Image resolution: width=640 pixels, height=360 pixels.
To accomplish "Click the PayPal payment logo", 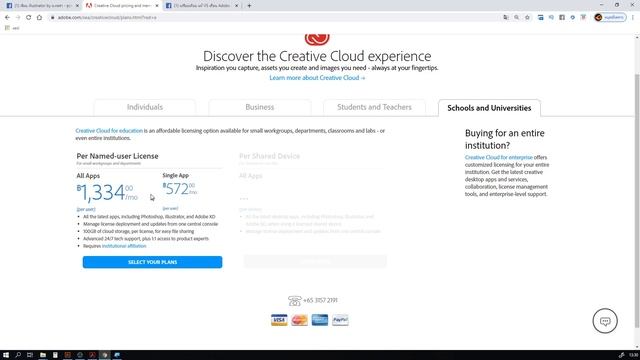I will click(340, 320).
